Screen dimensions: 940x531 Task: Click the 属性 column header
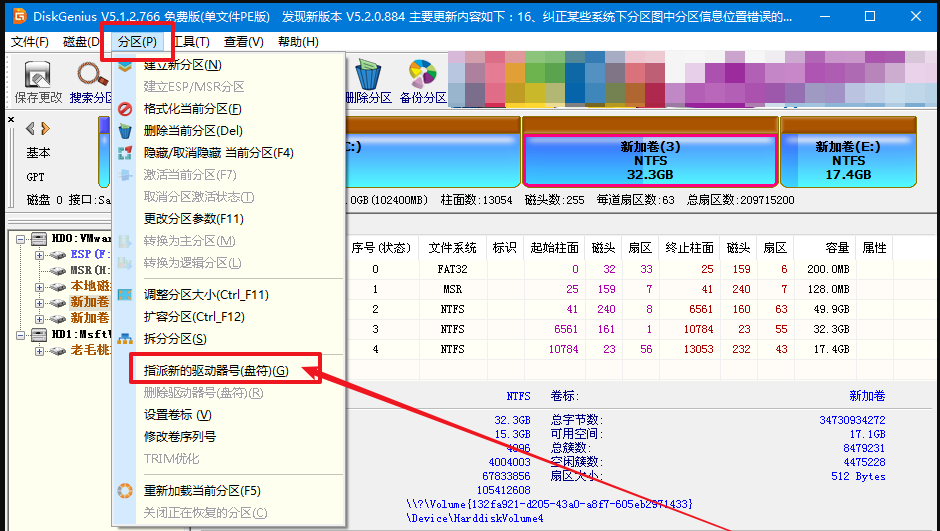tap(874, 248)
